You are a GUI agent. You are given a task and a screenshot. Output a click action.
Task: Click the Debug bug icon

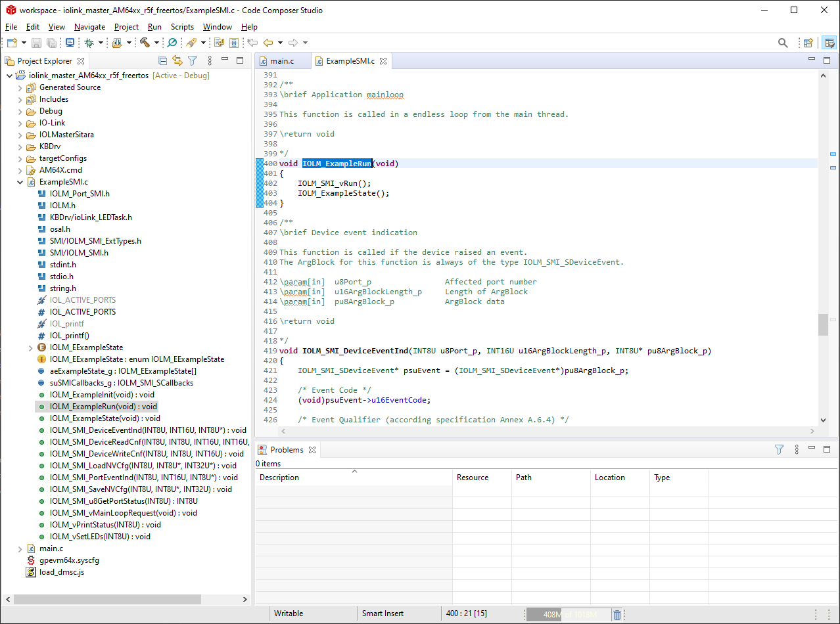pos(89,43)
